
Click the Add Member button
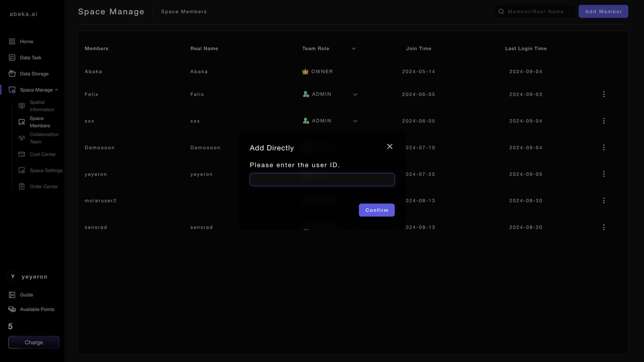pos(603,12)
